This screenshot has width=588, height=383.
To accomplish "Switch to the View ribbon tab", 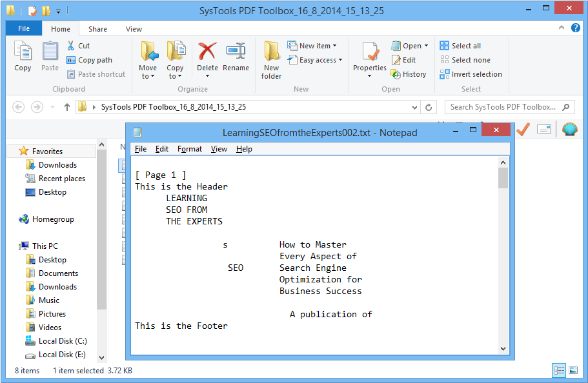I will coord(134,29).
